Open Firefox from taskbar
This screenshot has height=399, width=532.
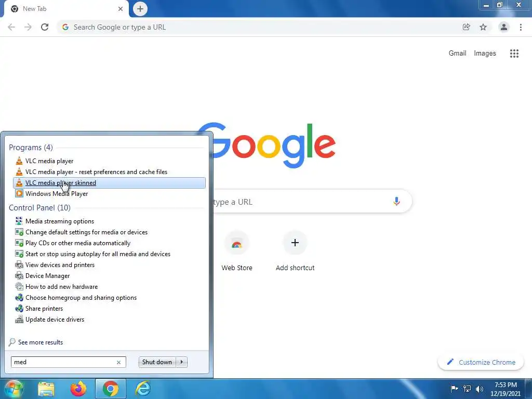pos(78,389)
